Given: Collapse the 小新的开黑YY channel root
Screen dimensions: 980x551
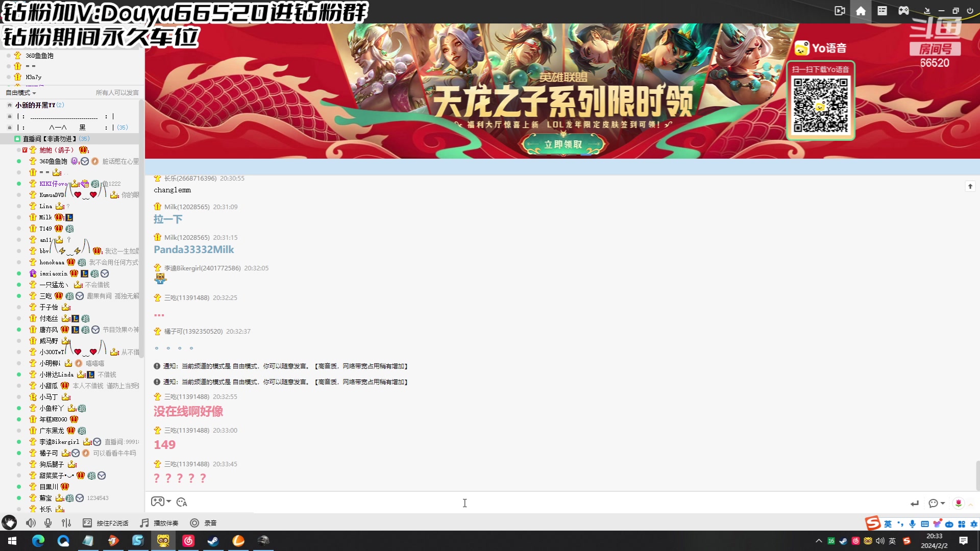Looking at the screenshot, I should click(x=10, y=105).
